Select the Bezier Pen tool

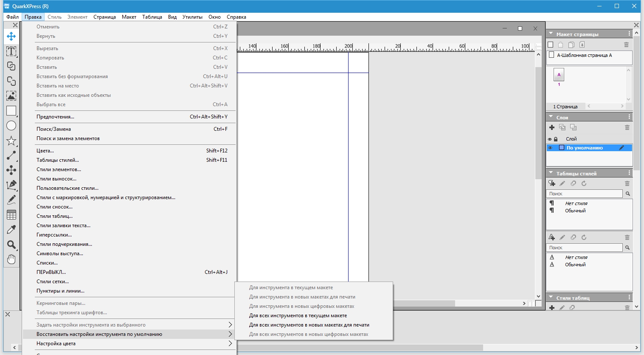[x=11, y=185]
